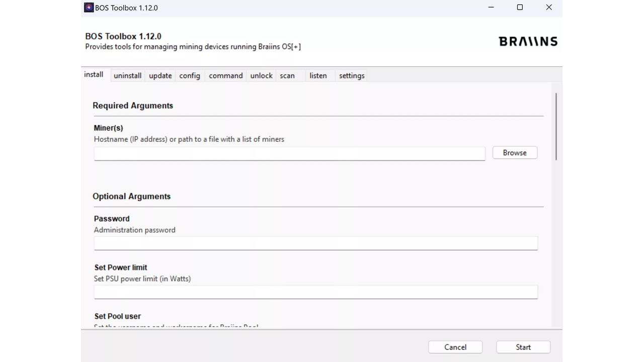The height and width of the screenshot is (362, 644).
Task: Click the Miner(s) label
Action: click(109, 128)
